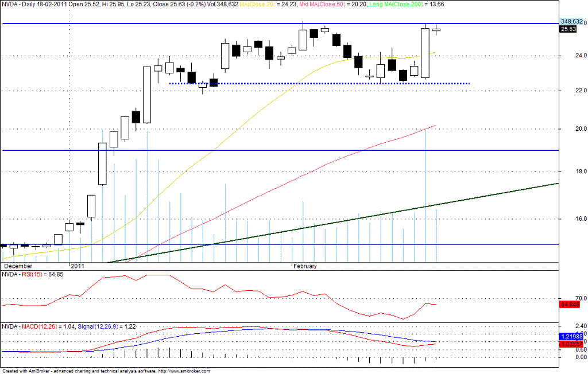
Task: Click the 'Signal(12,26,9) = 1.22' label
Action: coord(106,326)
